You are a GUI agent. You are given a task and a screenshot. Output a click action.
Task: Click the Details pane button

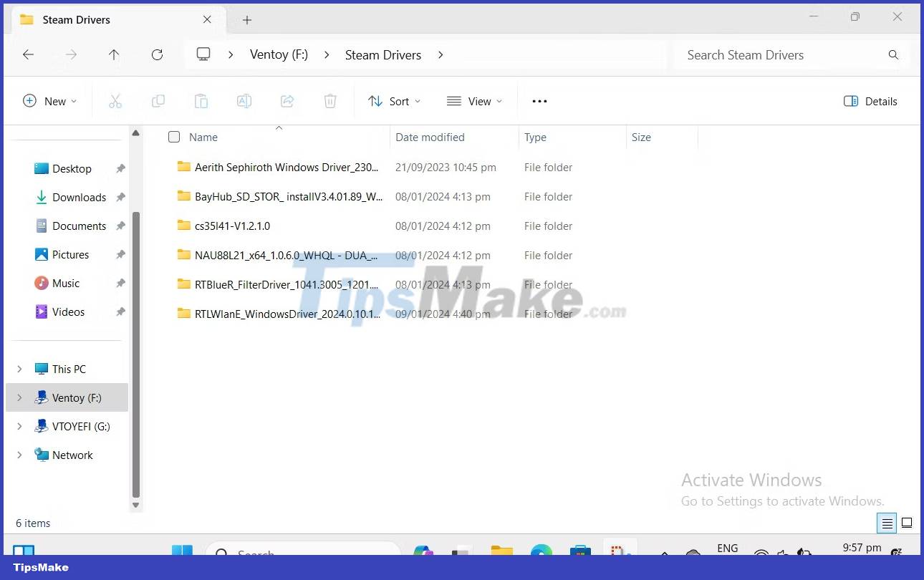point(870,101)
